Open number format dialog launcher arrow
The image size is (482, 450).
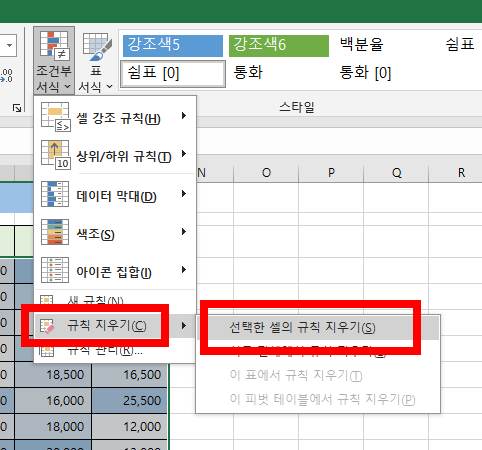[x=17, y=108]
